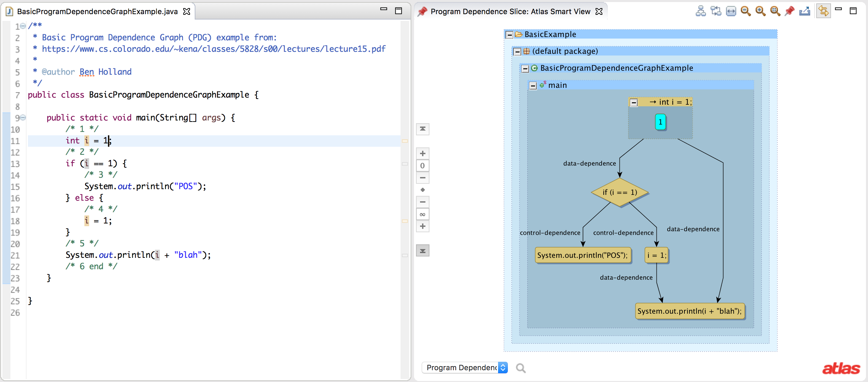Fold the Javadoc comment at line 1

[23, 26]
